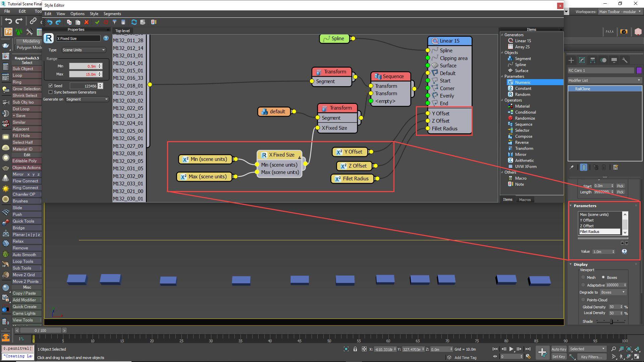Image resolution: width=644 pixels, height=362 pixels.
Task: Click the blue refresh icon in Style Editor toolbar
Action: 134,22
